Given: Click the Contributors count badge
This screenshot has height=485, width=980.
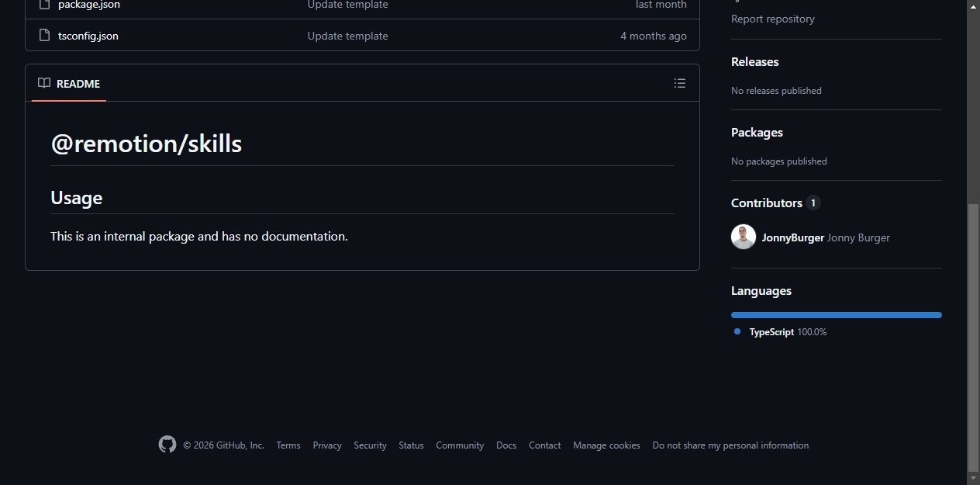Looking at the screenshot, I should pyautogui.click(x=813, y=203).
